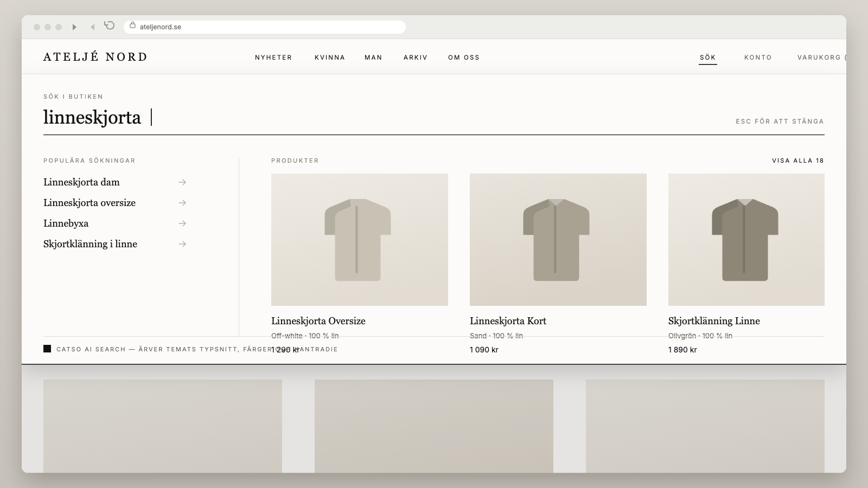
Task: Select suggestion Linnebyxa
Action: [x=66, y=223]
